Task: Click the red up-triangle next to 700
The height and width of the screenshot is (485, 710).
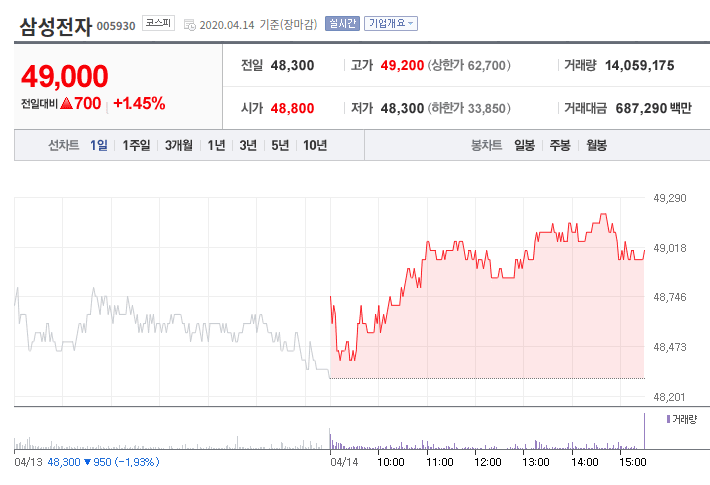Action: pos(66,103)
